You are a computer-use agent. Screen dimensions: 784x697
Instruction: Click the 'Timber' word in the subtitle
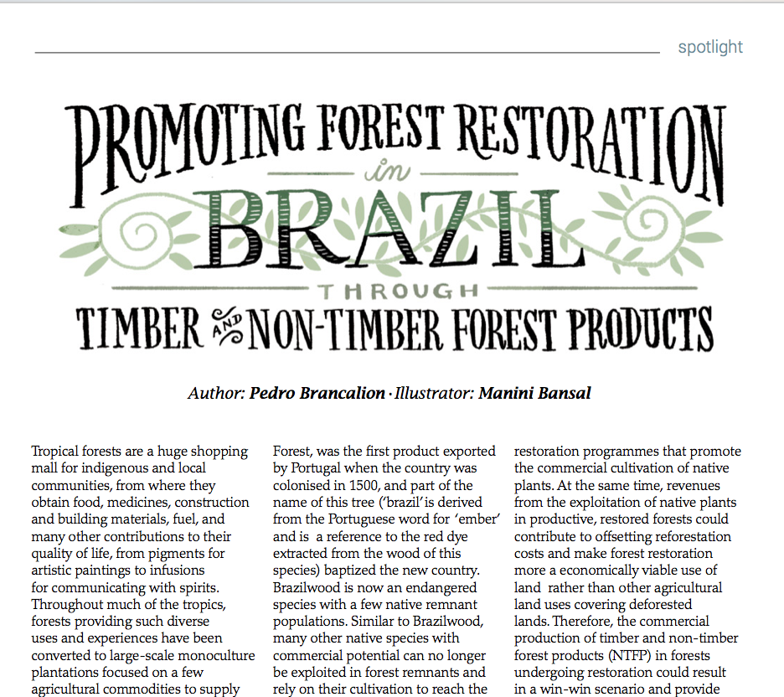pyautogui.click(x=140, y=328)
